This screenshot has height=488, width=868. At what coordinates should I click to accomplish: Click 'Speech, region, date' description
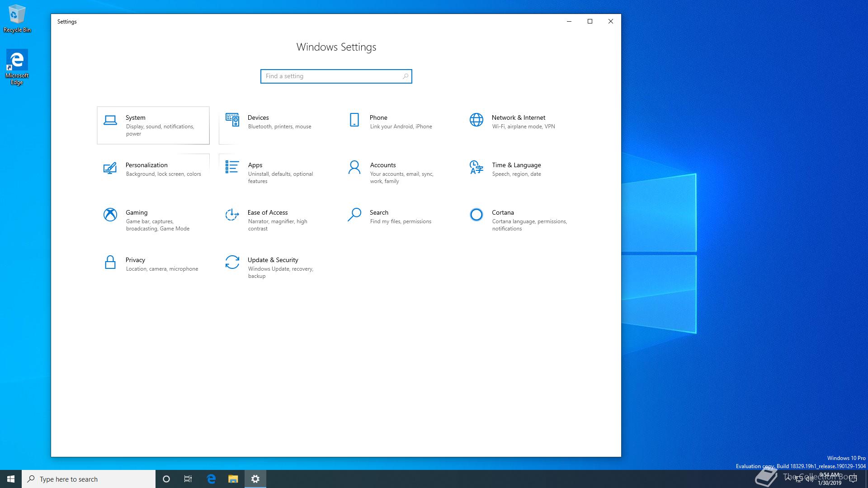click(516, 174)
